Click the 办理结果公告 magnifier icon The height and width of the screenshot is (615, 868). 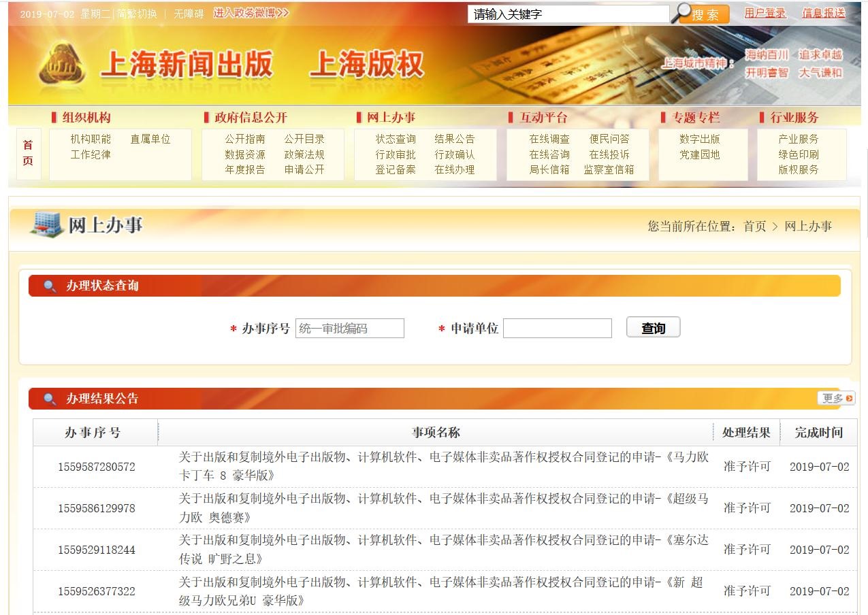point(50,399)
